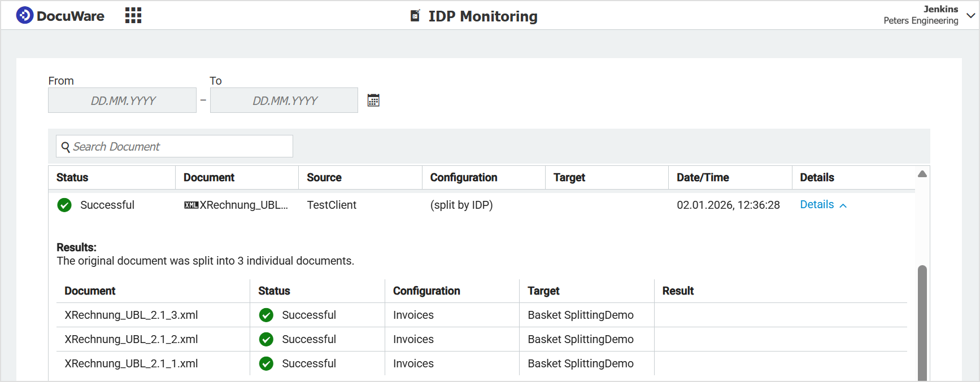Click the search magnifier icon
980x382 pixels.
66,147
